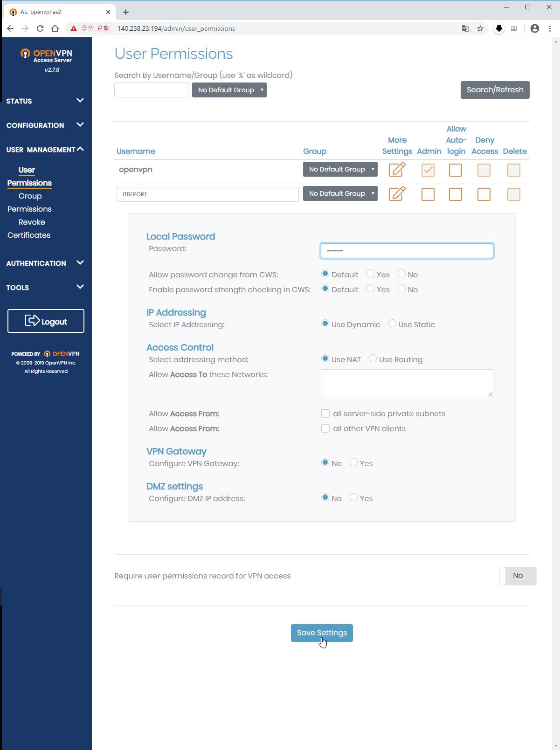
Task: Open the browser profile avatar
Action: (535, 28)
